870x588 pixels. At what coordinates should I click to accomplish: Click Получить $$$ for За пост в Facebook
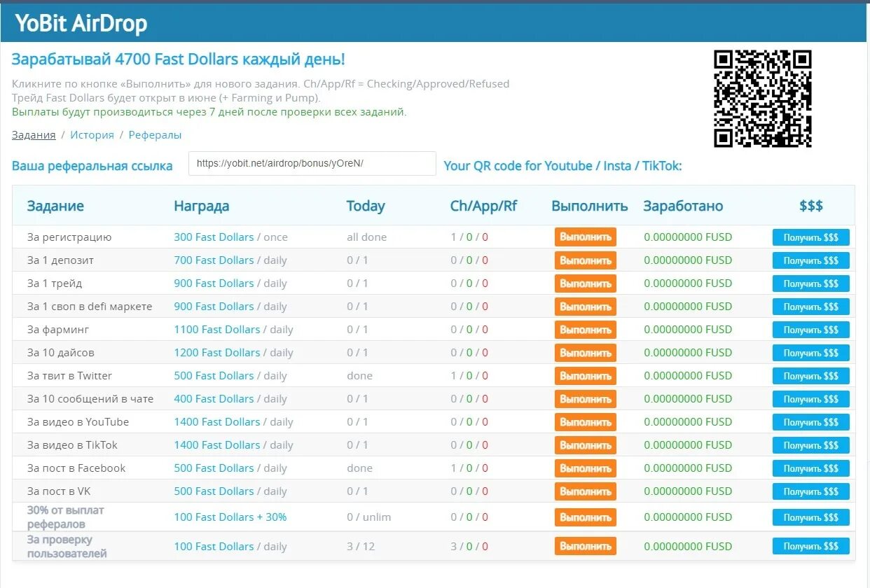point(811,468)
